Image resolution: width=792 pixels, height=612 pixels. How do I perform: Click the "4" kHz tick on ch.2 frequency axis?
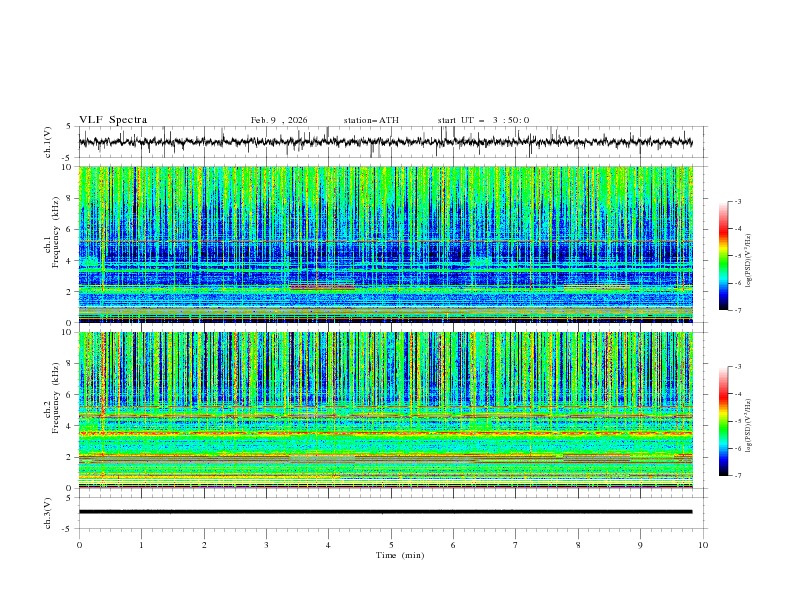[x=71, y=426]
